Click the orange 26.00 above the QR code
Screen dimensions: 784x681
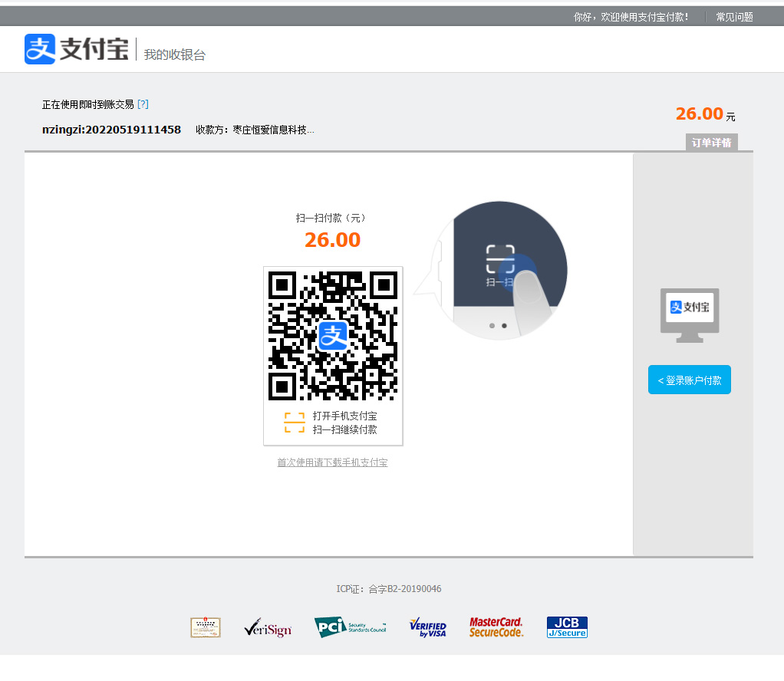(332, 240)
